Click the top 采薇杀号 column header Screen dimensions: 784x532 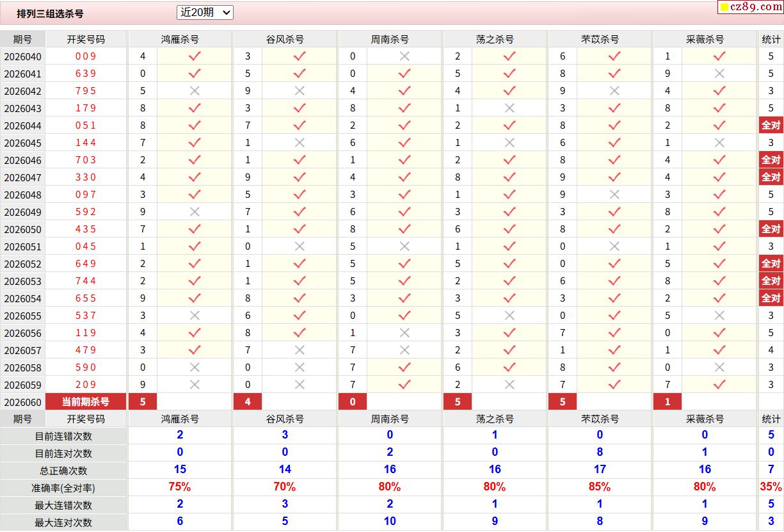tap(705, 39)
